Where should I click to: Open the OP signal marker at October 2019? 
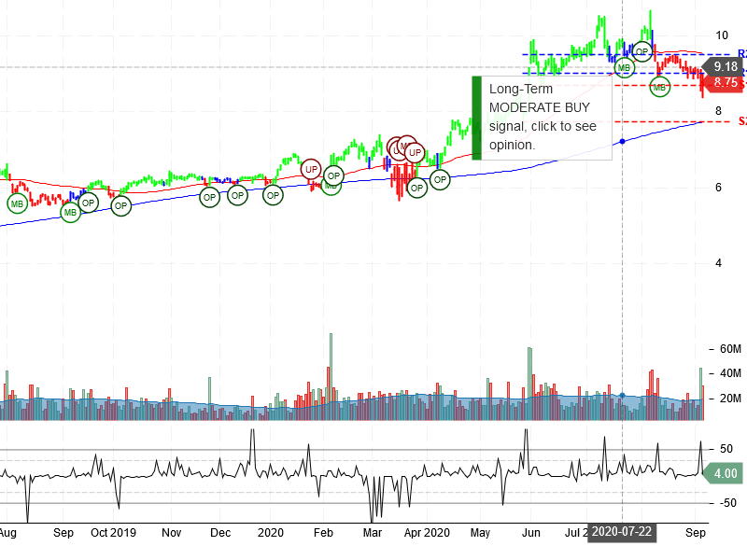coord(121,205)
